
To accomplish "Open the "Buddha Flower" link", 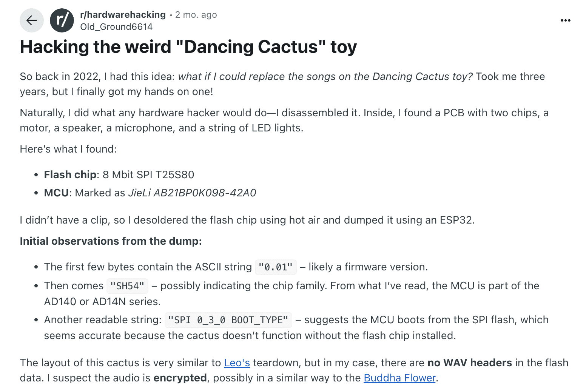I will (x=399, y=378).
